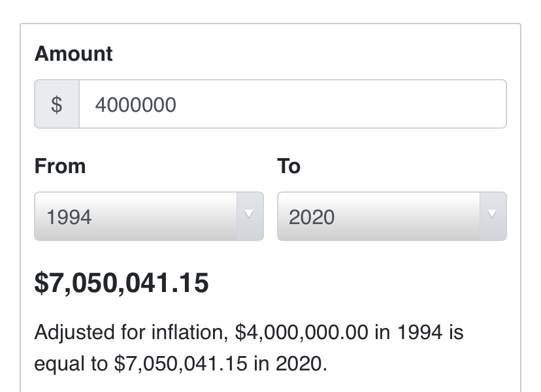Screen dimensions: 541x392
Task: Click the "From" label
Action: point(59,166)
